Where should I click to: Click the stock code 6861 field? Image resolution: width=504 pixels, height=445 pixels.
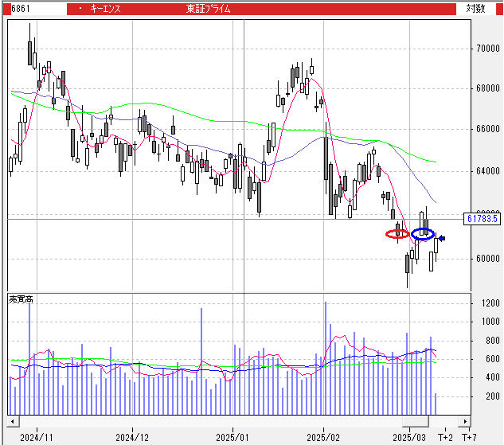click(37, 9)
